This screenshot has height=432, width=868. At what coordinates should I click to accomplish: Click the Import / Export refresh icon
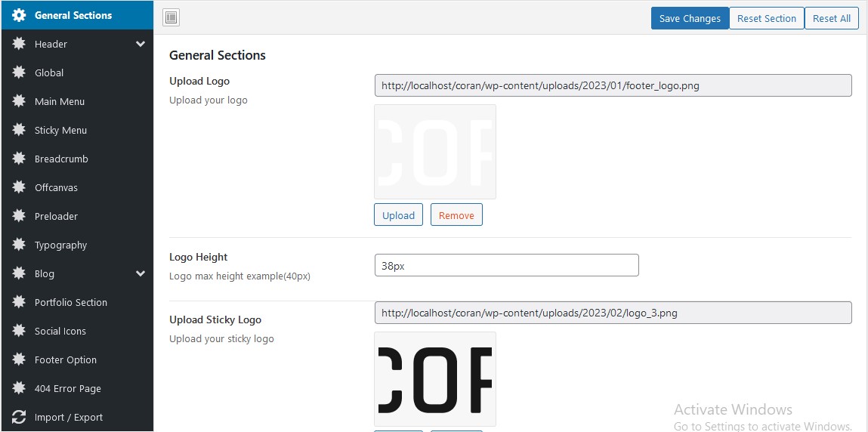(x=19, y=417)
